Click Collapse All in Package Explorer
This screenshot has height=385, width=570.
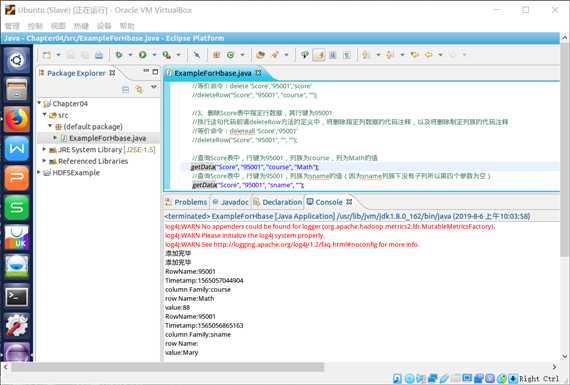(125, 89)
